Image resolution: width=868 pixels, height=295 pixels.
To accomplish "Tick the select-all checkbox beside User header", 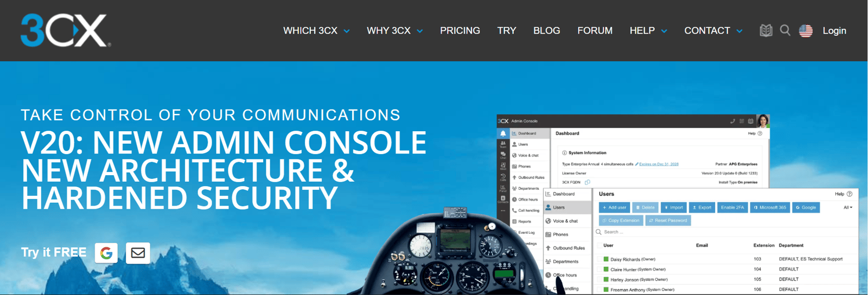I will click(599, 245).
